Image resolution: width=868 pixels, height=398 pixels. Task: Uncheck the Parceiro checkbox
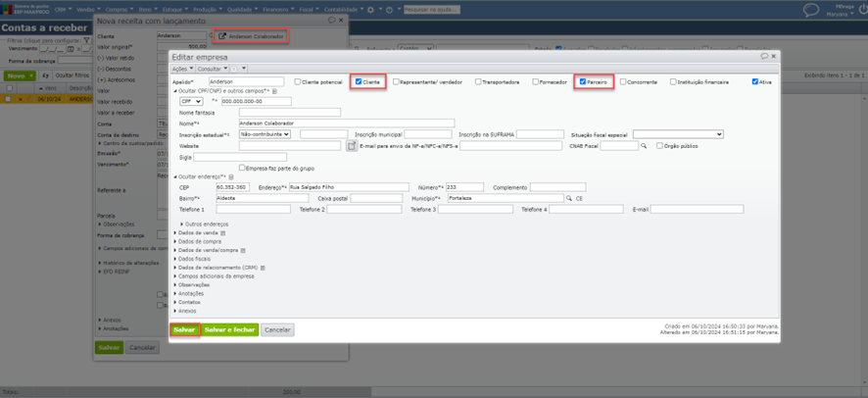(x=583, y=81)
